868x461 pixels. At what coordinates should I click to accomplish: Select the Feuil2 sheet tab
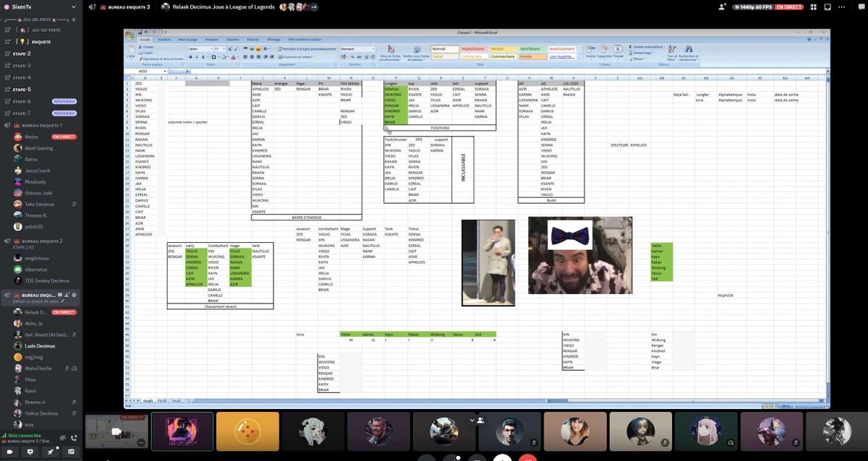(162, 400)
